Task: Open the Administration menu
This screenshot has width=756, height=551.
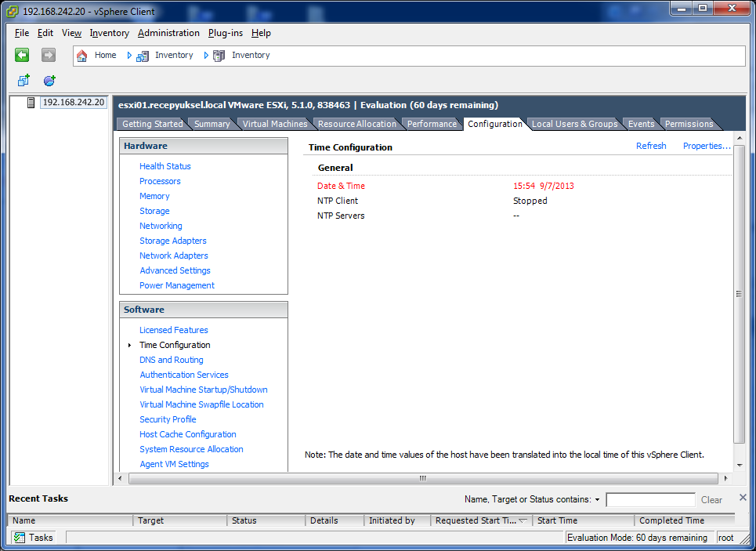Action: (x=168, y=33)
